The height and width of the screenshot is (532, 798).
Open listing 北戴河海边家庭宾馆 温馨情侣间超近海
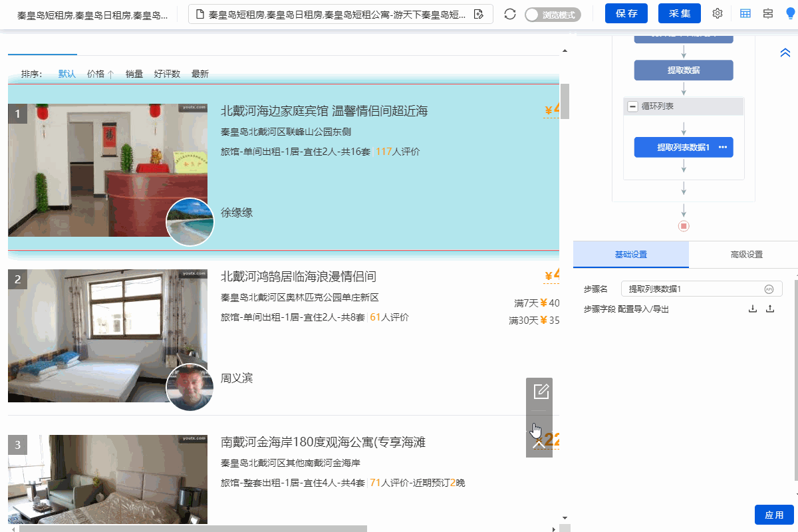(x=324, y=111)
